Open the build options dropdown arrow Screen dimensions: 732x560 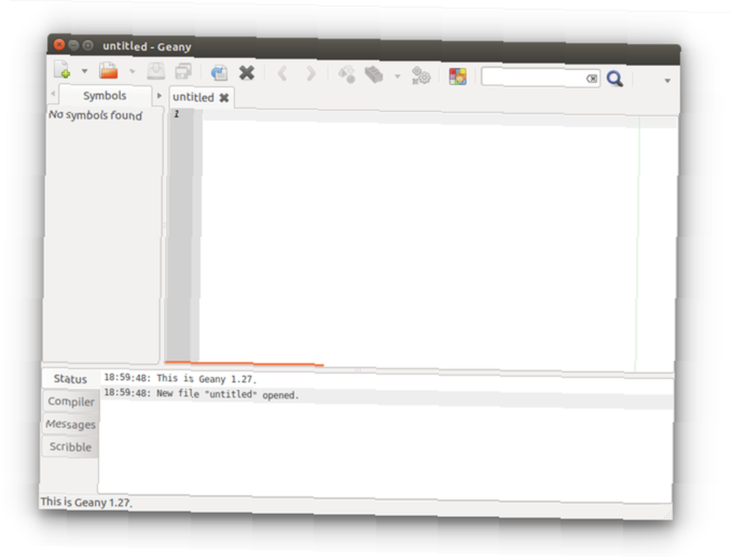(x=397, y=76)
